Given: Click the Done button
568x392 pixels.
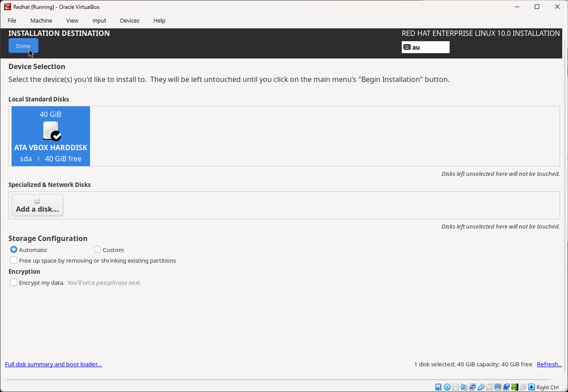Looking at the screenshot, I should point(23,46).
